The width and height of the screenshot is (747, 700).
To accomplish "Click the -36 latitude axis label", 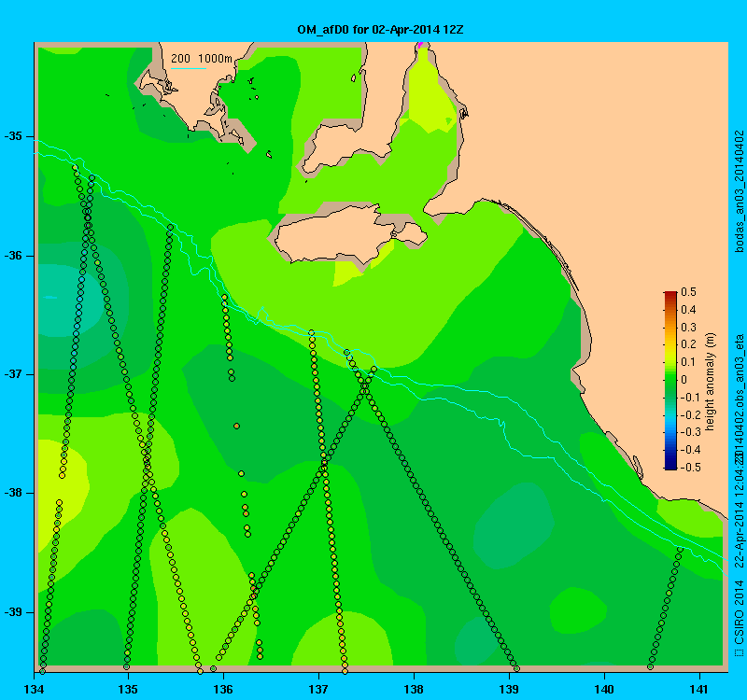I will [x=13, y=256].
